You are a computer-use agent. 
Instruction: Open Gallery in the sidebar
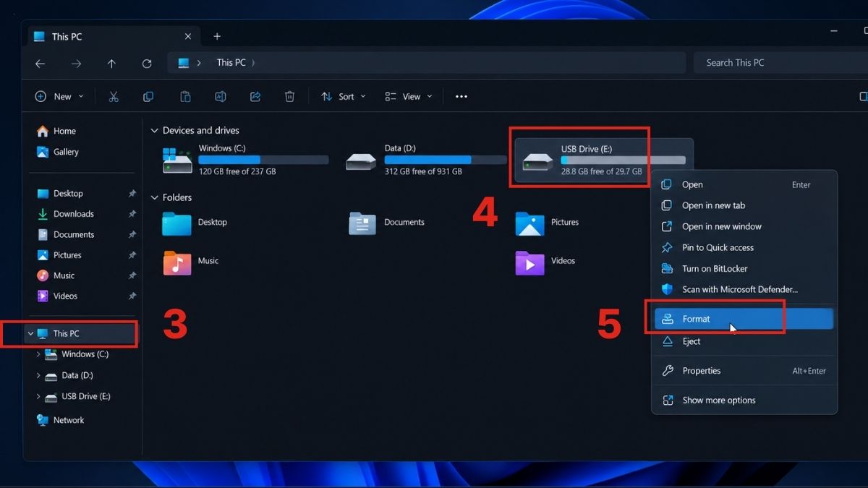pyautogui.click(x=58, y=152)
